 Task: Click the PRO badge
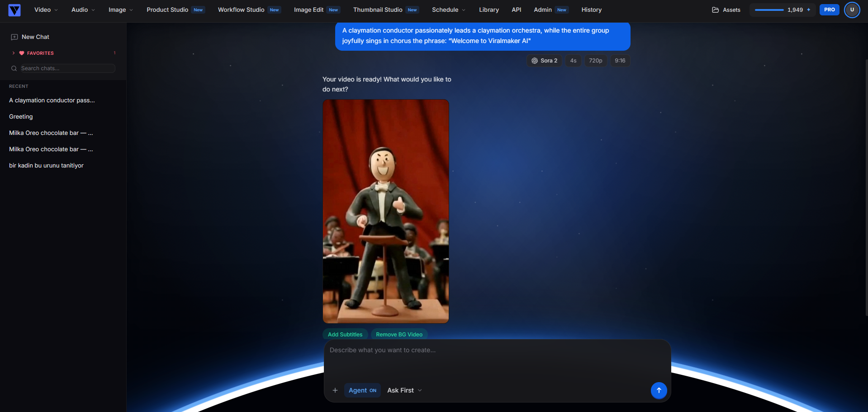point(830,10)
